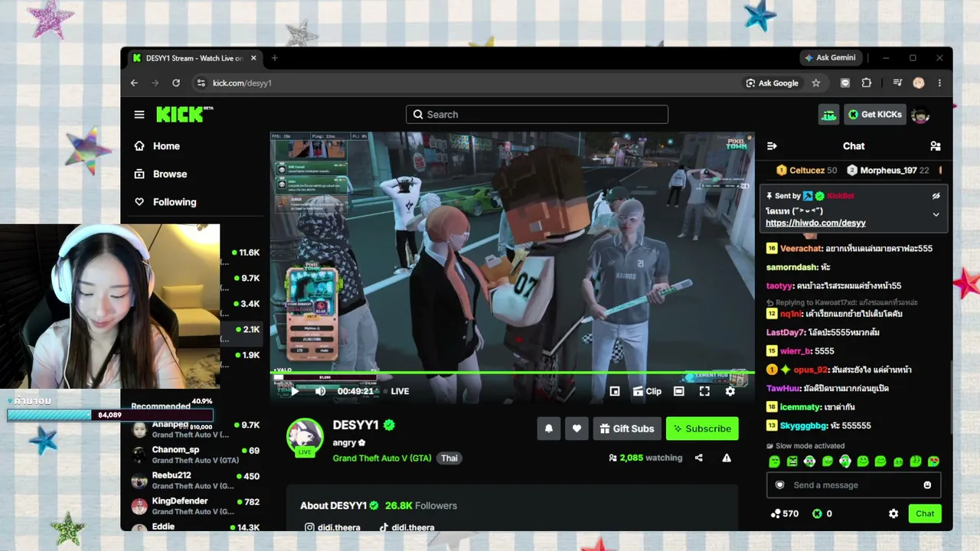The height and width of the screenshot is (551, 980).
Task: Open the hiwdo.com/desyy pinned link
Action: [815, 223]
